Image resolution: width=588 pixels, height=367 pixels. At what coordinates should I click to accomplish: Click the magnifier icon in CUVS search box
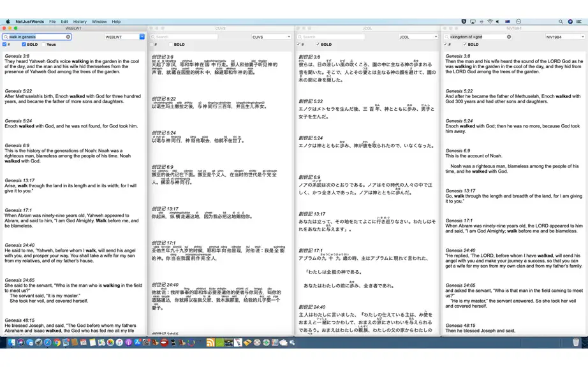[x=152, y=37]
